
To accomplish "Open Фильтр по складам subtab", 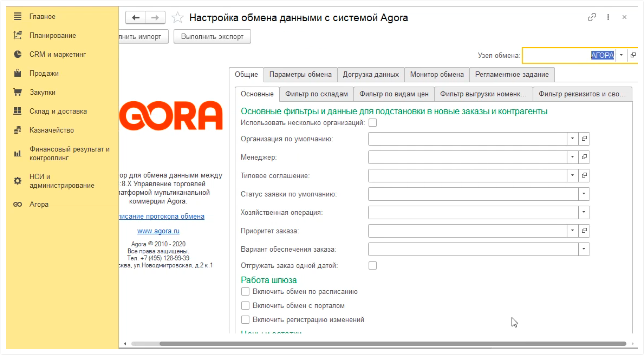I will tap(316, 94).
